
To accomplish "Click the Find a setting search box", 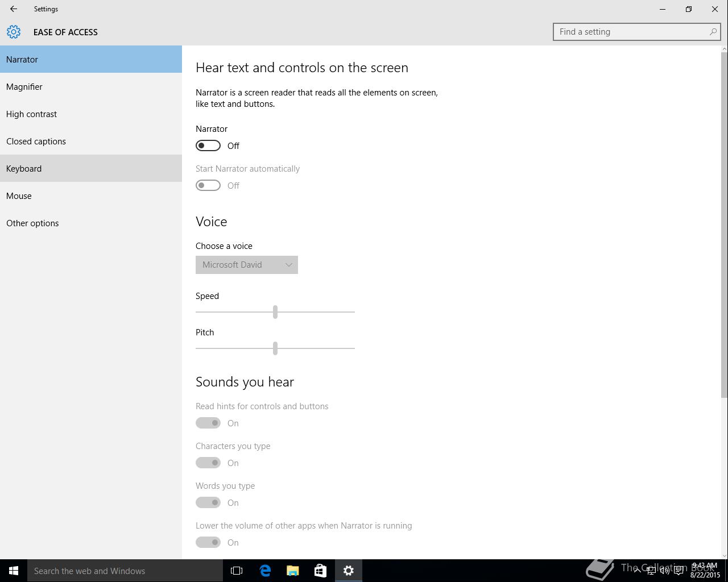I will [x=637, y=32].
